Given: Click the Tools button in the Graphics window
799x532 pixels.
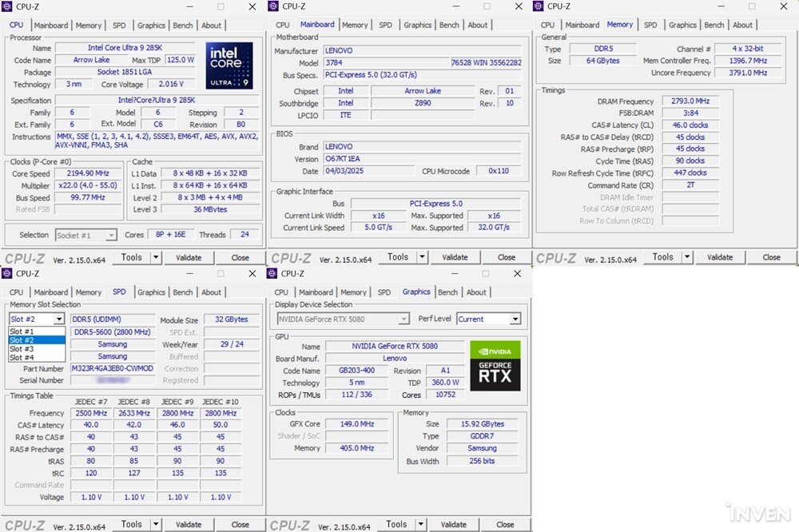Looking at the screenshot, I should coord(396,524).
